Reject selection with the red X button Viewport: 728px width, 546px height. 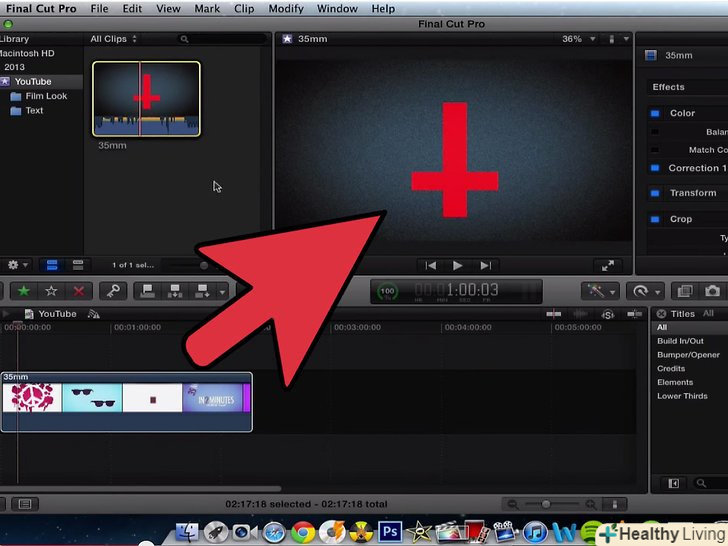[x=79, y=291]
